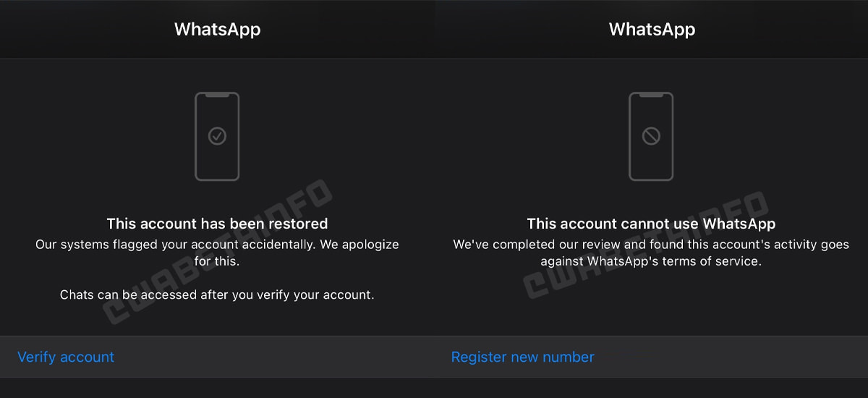The image size is (868, 398).
Task: Select the "This account has been restored" heading
Action: click(217, 224)
